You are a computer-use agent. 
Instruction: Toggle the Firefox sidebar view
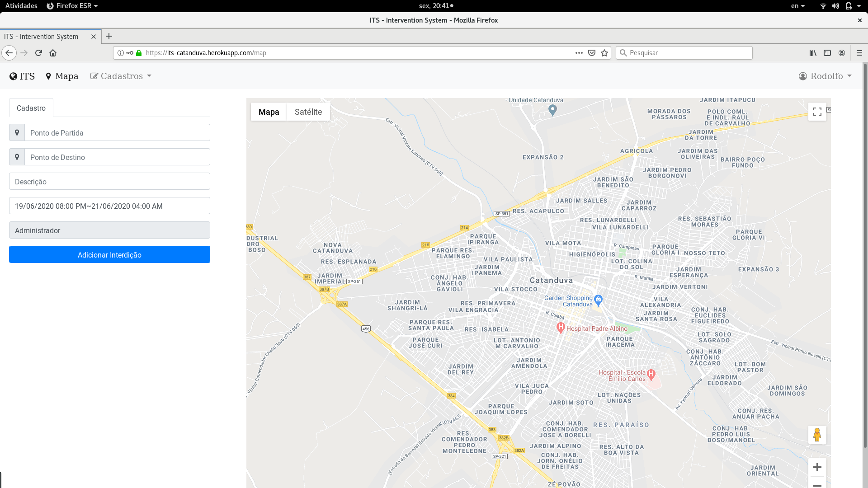(x=827, y=53)
